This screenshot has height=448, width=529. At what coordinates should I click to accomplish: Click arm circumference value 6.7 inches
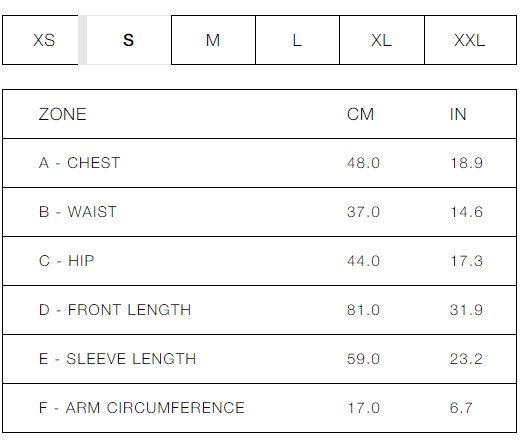pyautogui.click(x=461, y=408)
